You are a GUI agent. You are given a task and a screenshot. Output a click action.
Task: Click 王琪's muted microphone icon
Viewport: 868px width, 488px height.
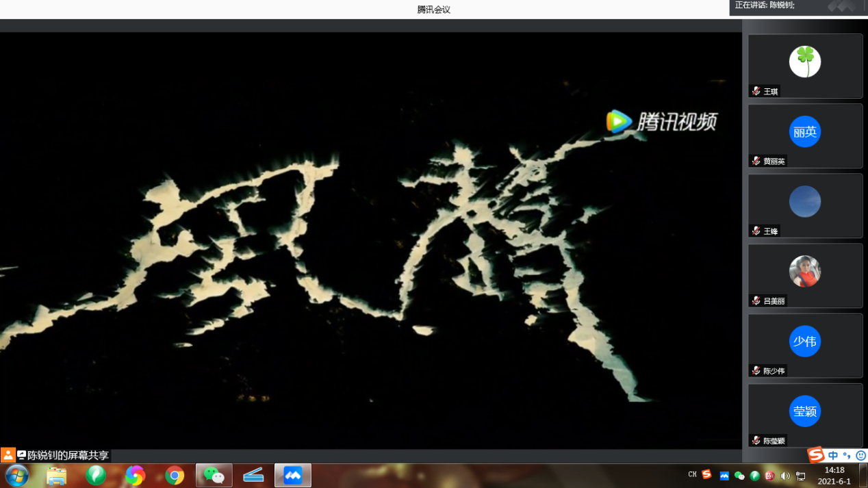[x=756, y=91]
